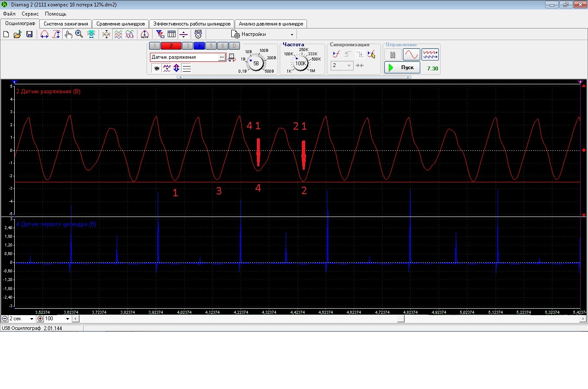Viewport: 588px width, 389px height.
Task: Open the filter settings icon in toolbar
Action: 160,34
